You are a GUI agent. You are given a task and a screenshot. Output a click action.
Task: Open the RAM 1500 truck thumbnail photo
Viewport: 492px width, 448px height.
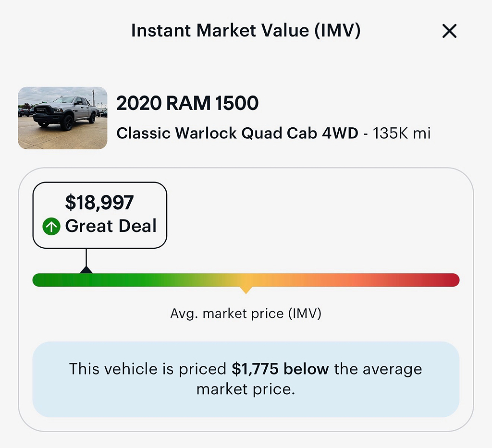(x=62, y=118)
